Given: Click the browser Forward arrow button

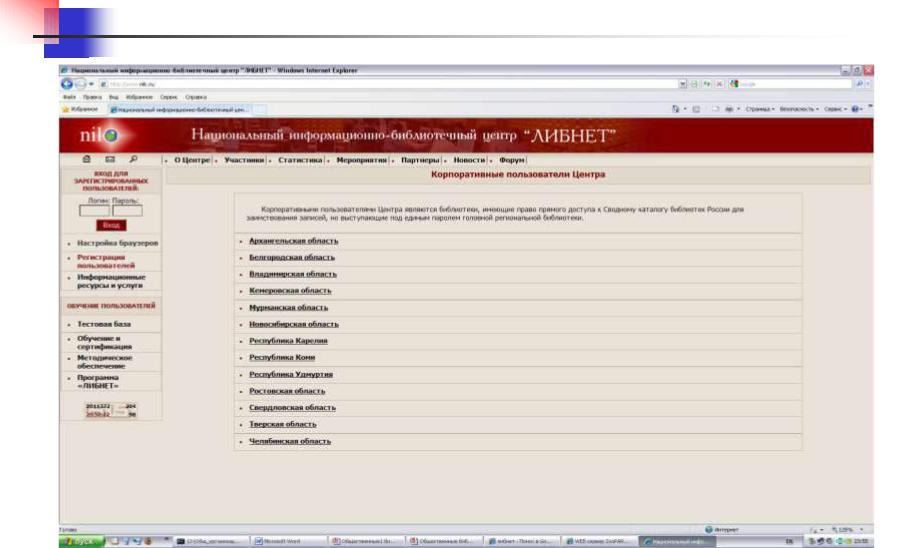Looking at the screenshot, I should point(81,84).
